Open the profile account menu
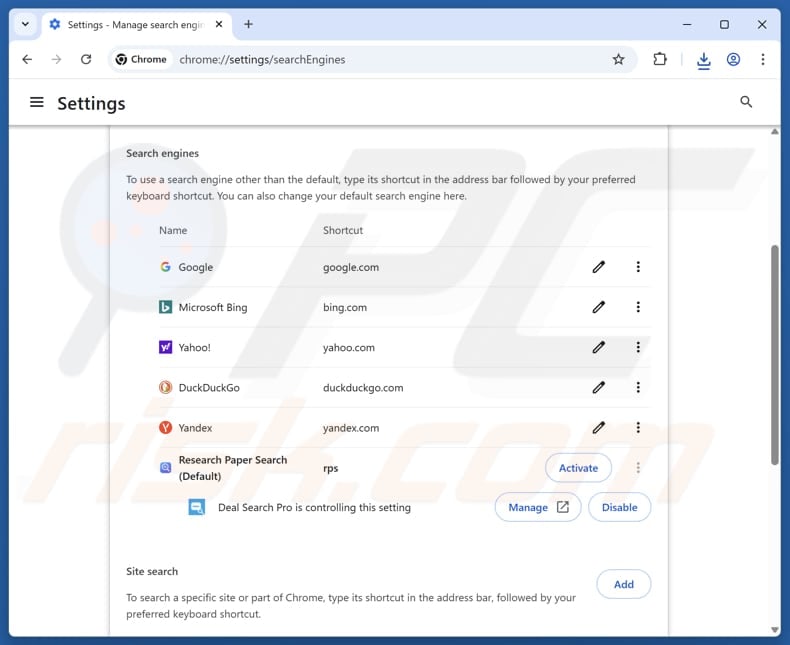 (x=733, y=59)
